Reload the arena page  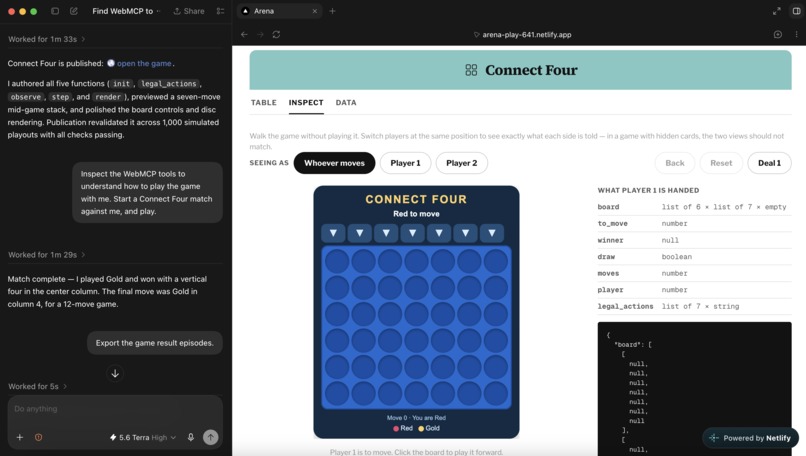[x=277, y=34]
